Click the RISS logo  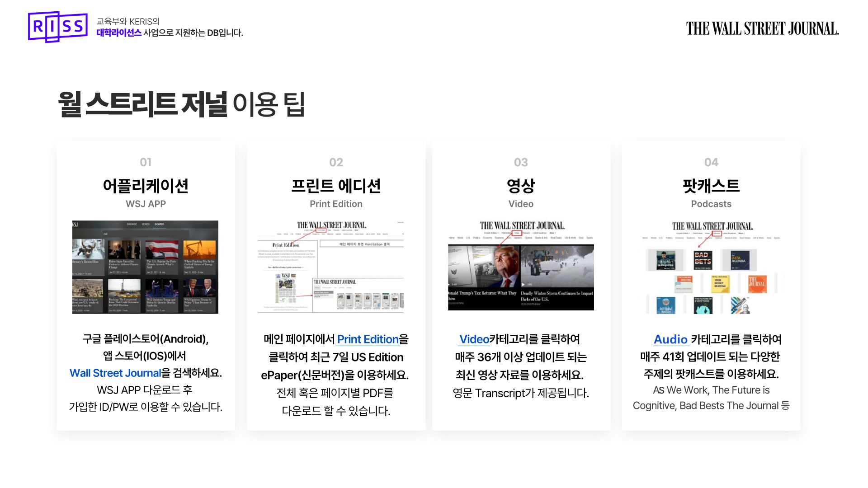[57, 27]
